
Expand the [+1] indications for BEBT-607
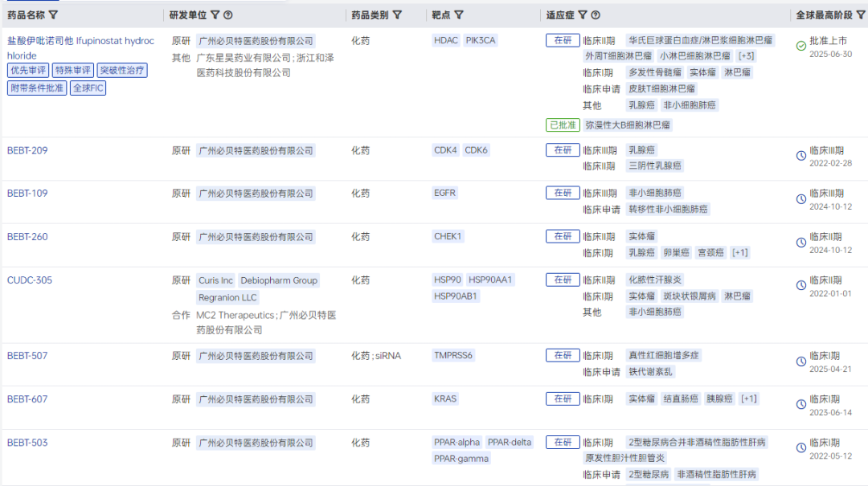click(x=747, y=399)
